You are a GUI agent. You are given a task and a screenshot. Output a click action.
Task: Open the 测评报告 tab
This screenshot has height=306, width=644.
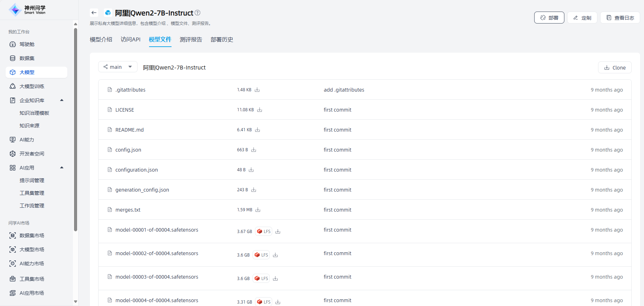tap(191, 40)
